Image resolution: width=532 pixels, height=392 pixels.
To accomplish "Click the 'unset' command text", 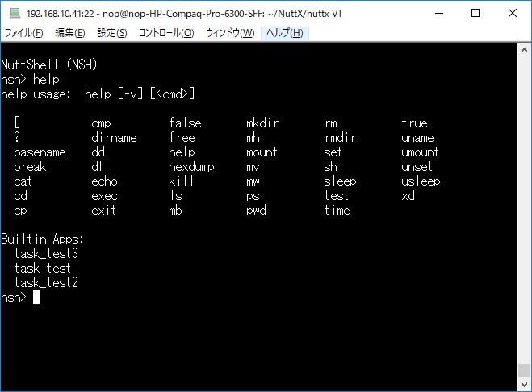I will point(417,167).
